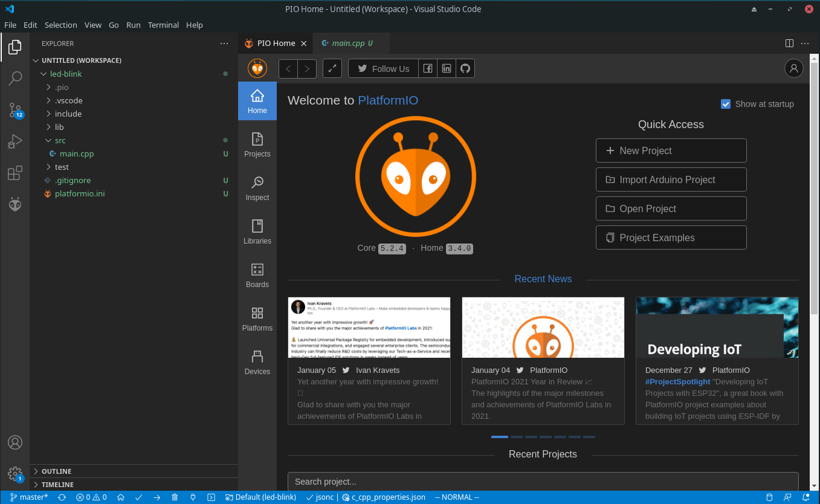Open the Manage gear icon
Viewport: 820px width, 504px height.
coord(15,474)
